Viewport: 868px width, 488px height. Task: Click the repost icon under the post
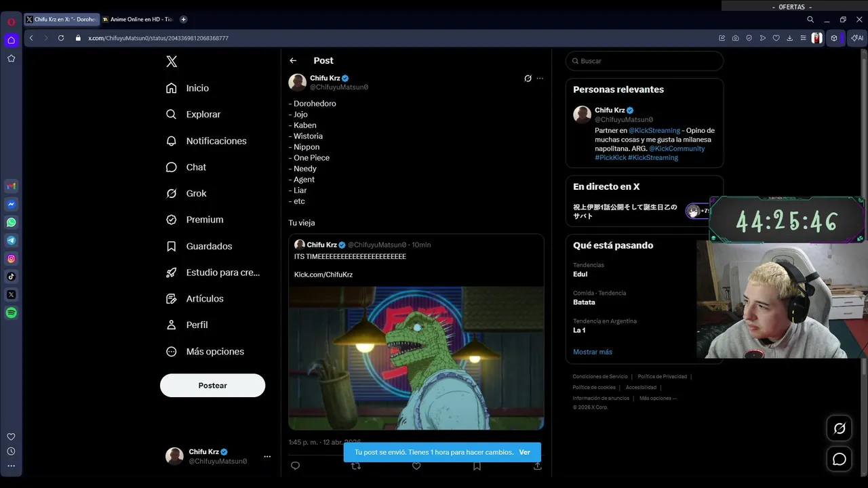(356, 466)
